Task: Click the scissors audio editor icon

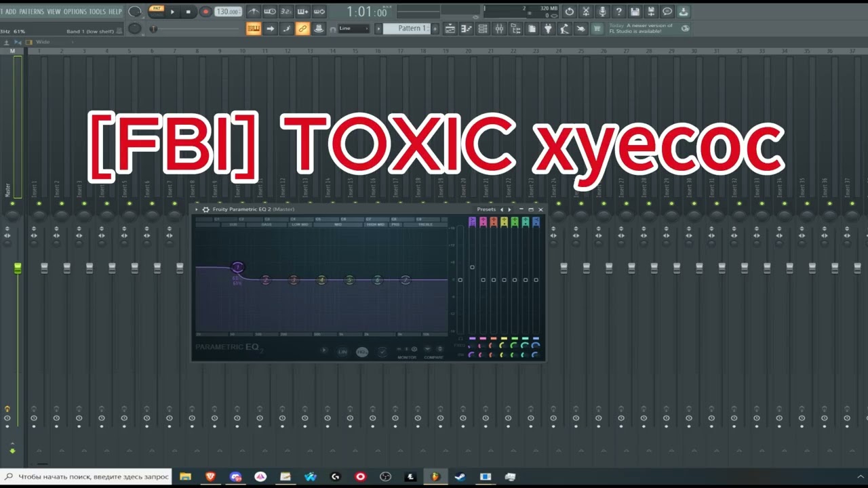Action: [x=586, y=12]
